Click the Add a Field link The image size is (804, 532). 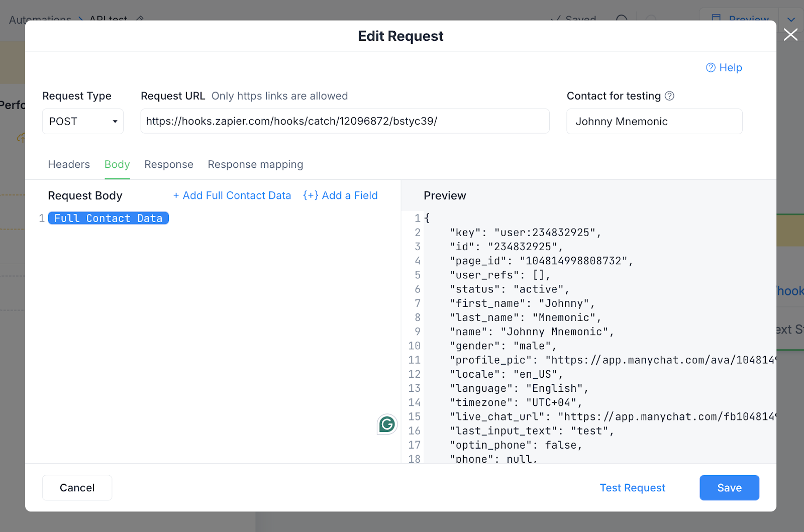coord(340,196)
